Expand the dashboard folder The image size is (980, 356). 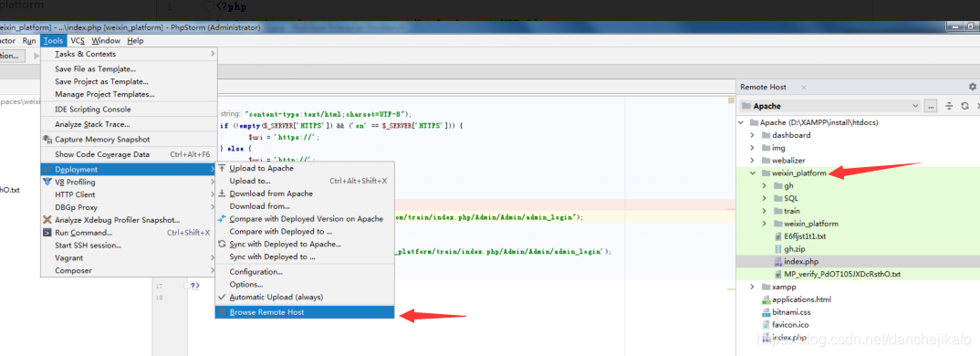753,135
